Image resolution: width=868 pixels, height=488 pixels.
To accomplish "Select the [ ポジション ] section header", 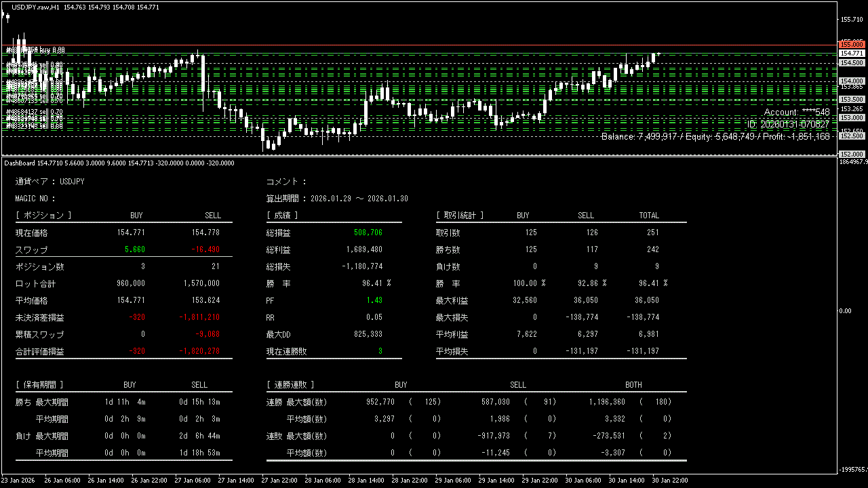I will click(43, 216).
